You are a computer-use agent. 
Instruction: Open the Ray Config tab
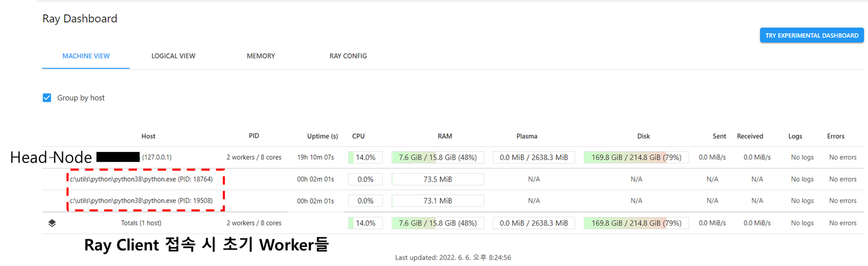coord(348,56)
